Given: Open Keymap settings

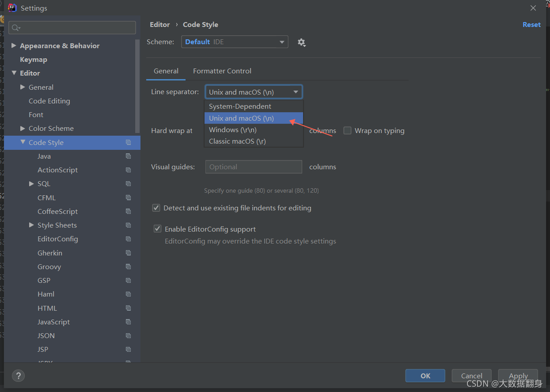Looking at the screenshot, I should click(34, 59).
